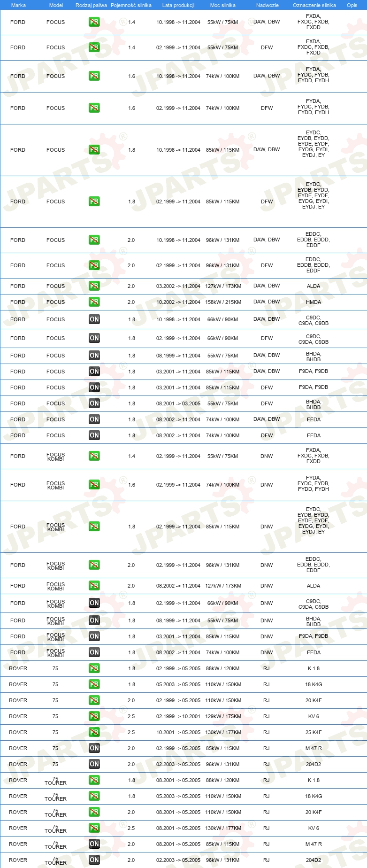Click petrol icon for Focus 1.6 DFW row
Viewport: 367px width, 868px height.
coord(94,108)
